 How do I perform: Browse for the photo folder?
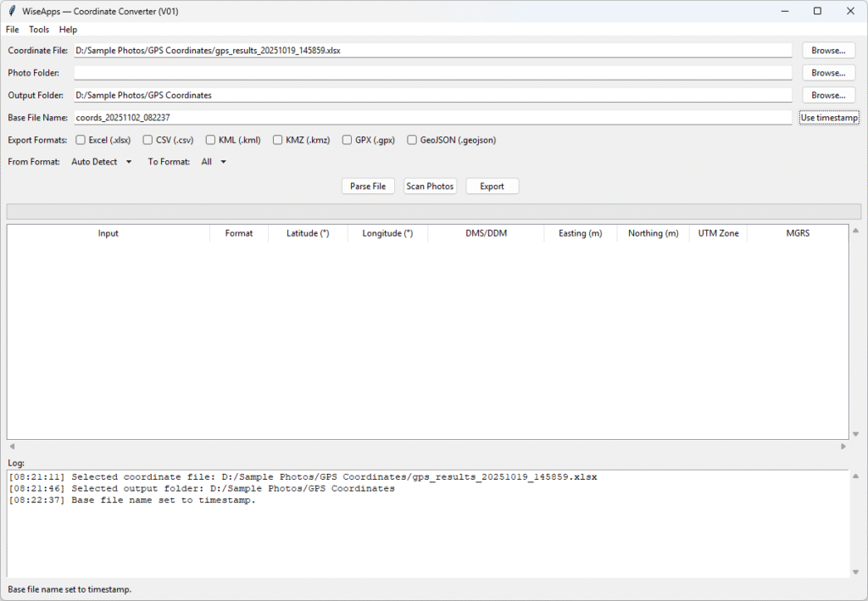[x=828, y=72]
